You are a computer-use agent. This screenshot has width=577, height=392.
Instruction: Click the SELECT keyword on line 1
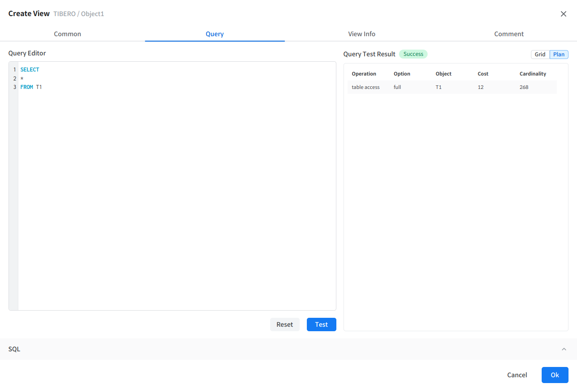30,70
